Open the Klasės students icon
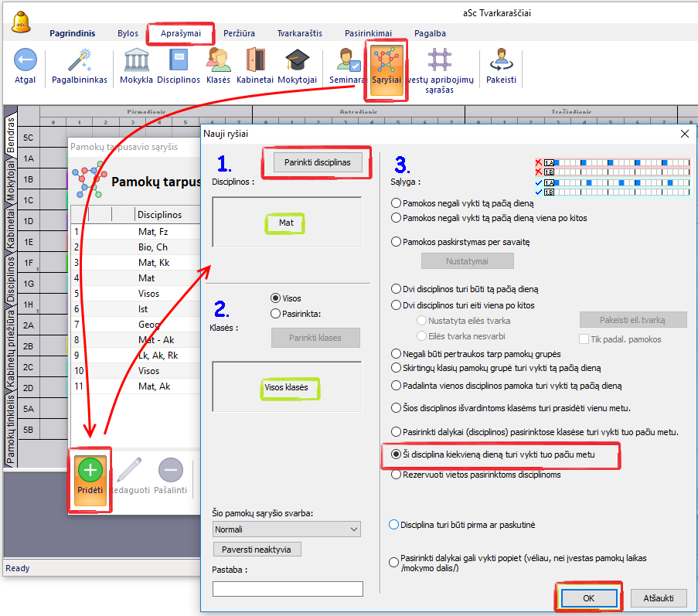The height and width of the screenshot is (616, 698). [x=219, y=60]
